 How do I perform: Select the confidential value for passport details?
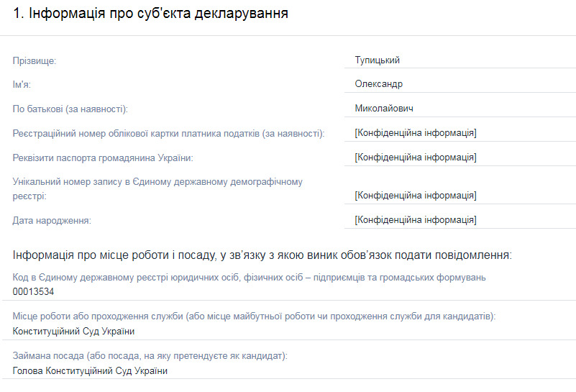pos(416,158)
